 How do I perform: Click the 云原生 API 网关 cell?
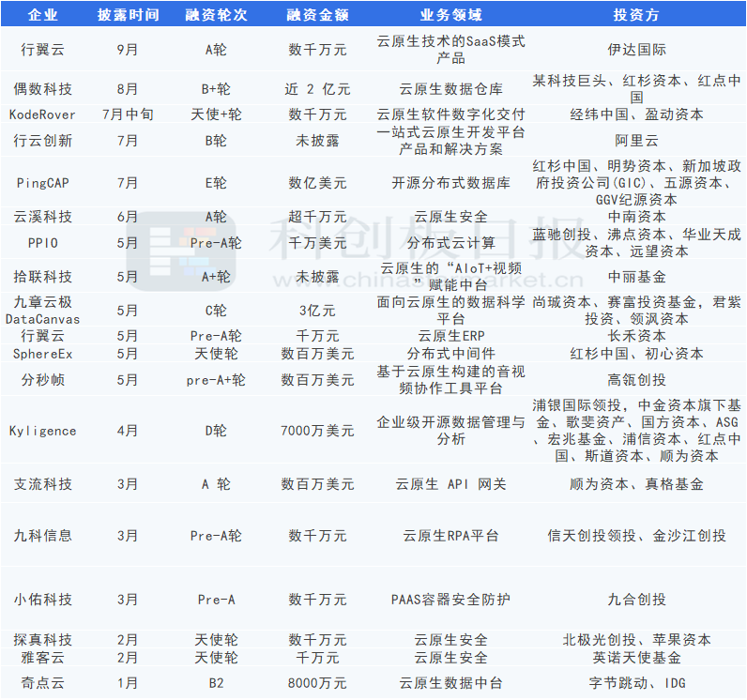[x=451, y=484]
